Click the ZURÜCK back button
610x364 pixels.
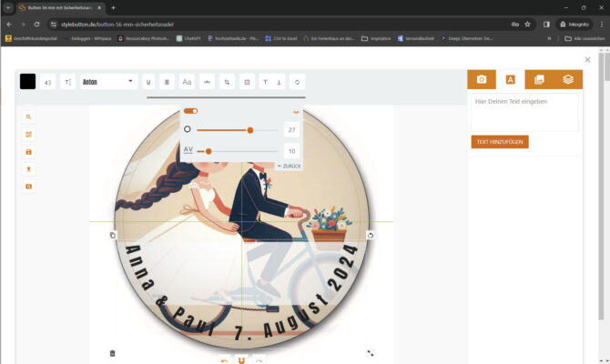point(289,167)
